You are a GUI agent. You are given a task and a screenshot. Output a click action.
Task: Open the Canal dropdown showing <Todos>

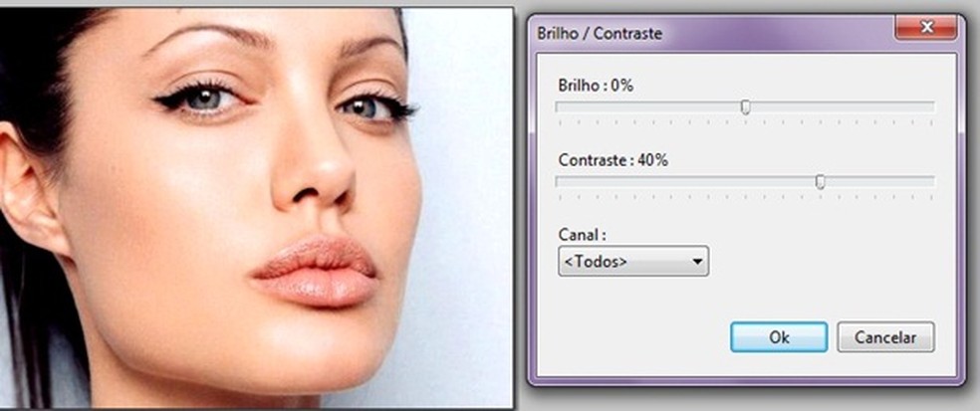633,261
